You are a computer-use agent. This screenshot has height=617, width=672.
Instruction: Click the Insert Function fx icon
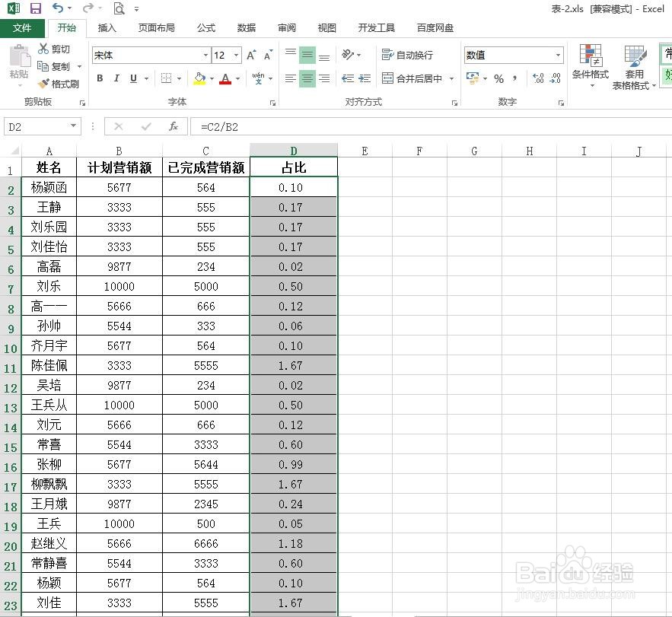pos(174,126)
